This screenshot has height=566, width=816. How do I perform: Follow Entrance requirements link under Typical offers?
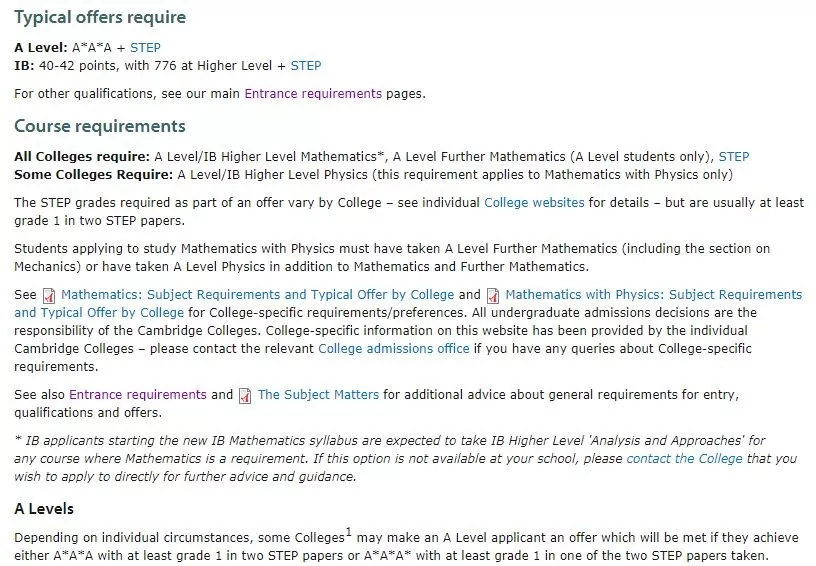[313, 94]
